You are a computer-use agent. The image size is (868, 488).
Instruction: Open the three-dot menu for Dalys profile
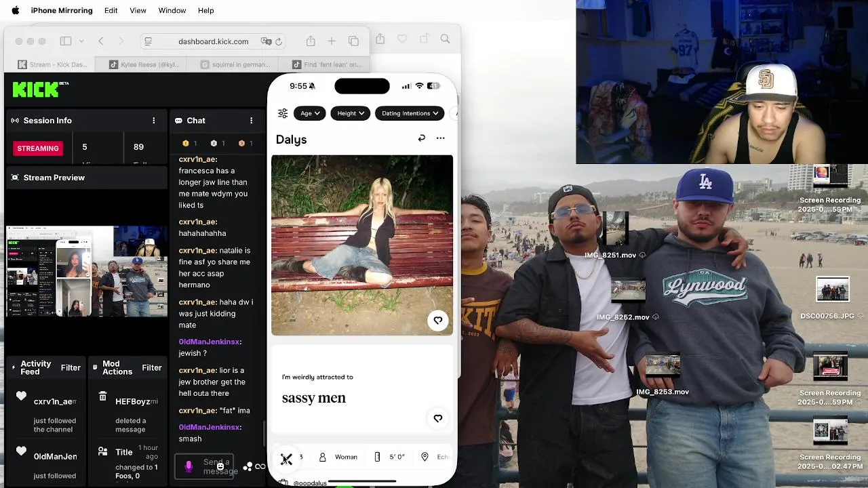point(440,138)
